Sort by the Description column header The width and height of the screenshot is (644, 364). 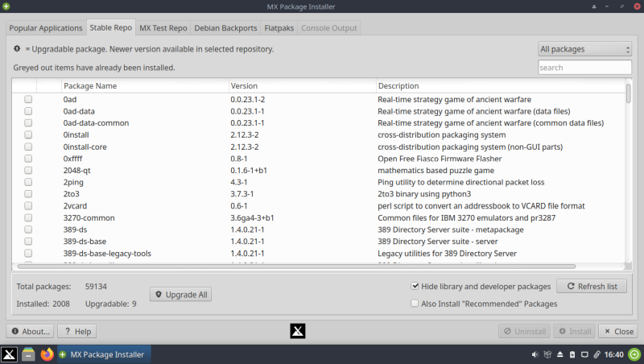point(501,86)
